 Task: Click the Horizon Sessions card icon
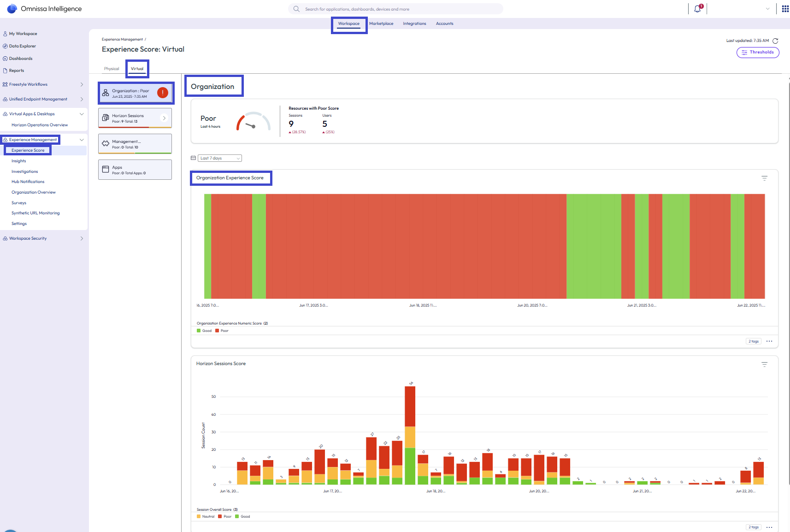click(x=106, y=118)
